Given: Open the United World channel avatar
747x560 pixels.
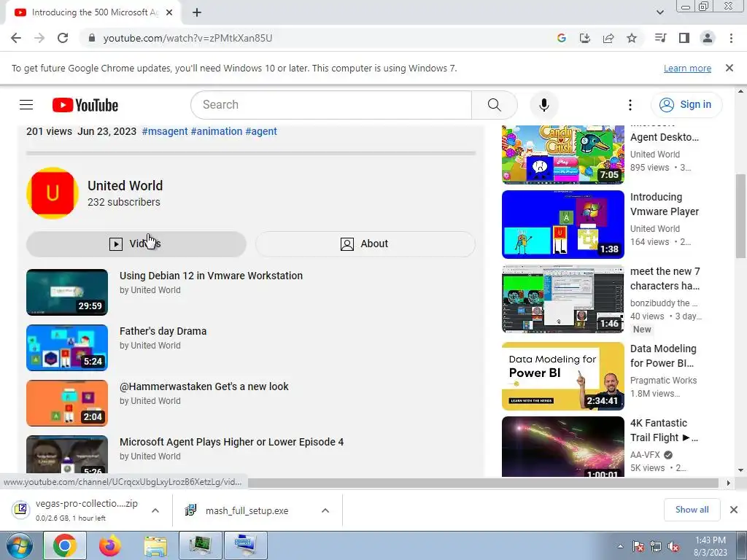Looking at the screenshot, I should click(53, 193).
